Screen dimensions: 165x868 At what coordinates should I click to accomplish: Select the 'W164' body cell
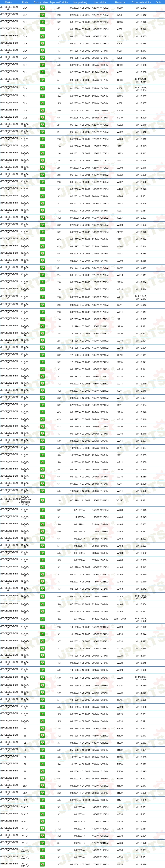[120, 605]
